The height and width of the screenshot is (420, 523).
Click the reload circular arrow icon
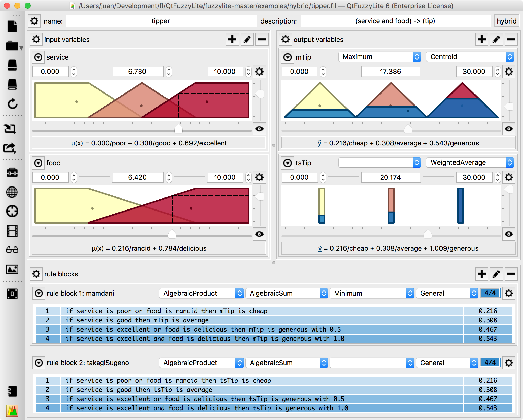[12, 104]
